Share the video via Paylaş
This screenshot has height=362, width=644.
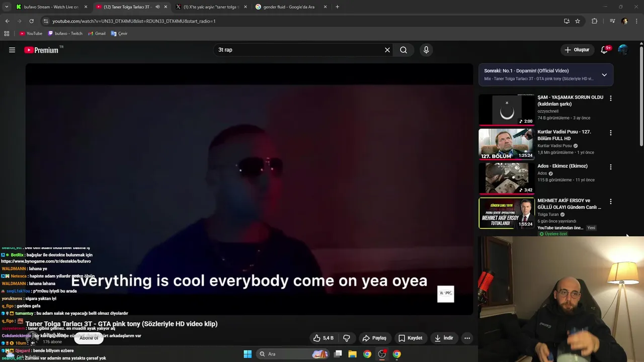tap(374, 338)
